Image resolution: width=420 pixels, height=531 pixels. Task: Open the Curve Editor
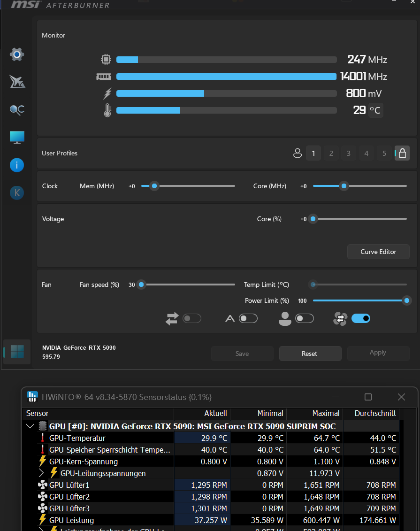tap(378, 252)
